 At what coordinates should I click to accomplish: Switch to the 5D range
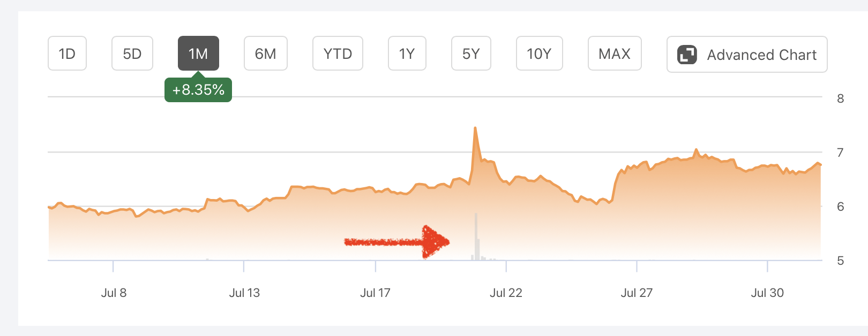click(132, 54)
